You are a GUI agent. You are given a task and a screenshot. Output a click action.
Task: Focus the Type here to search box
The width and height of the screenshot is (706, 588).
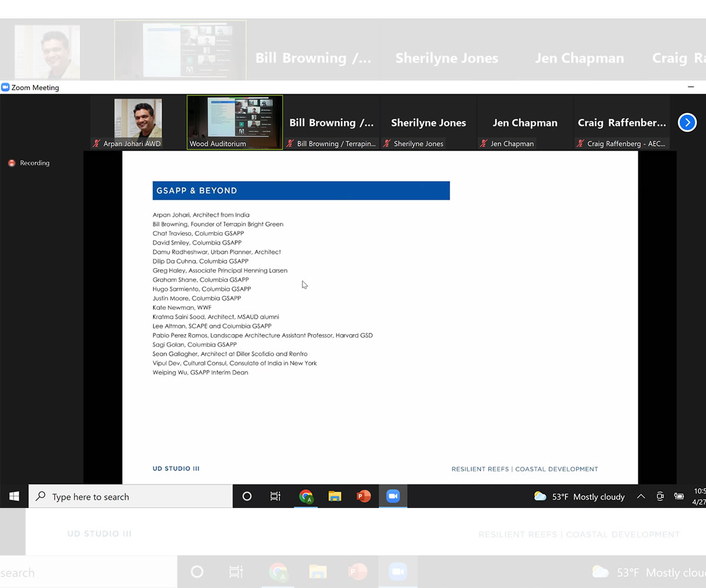(131, 496)
